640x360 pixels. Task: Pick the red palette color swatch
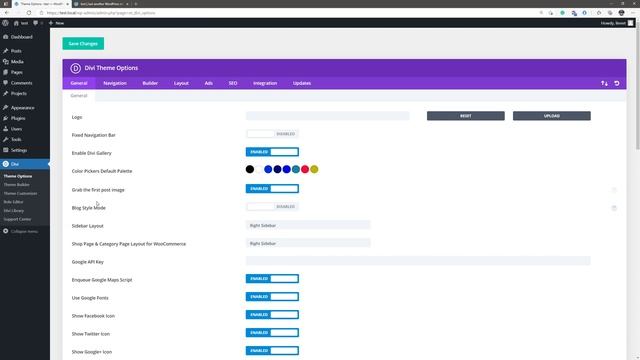point(305,169)
